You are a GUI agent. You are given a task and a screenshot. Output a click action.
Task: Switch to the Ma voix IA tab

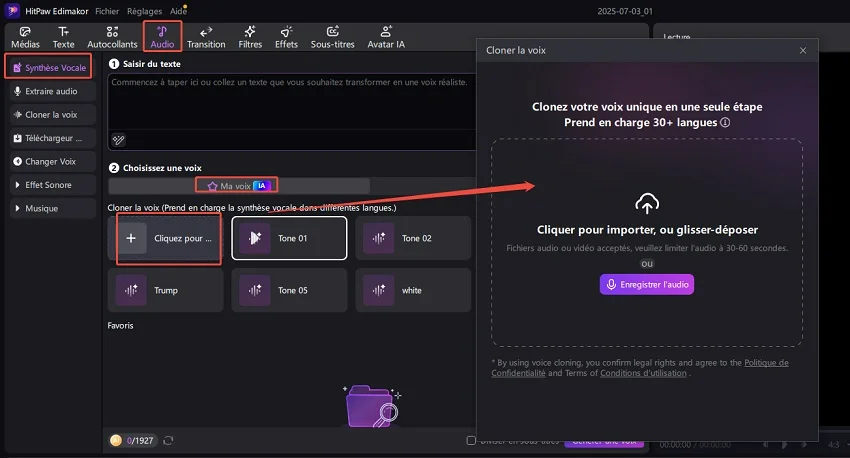pyautogui.click(x=237, y=186)
